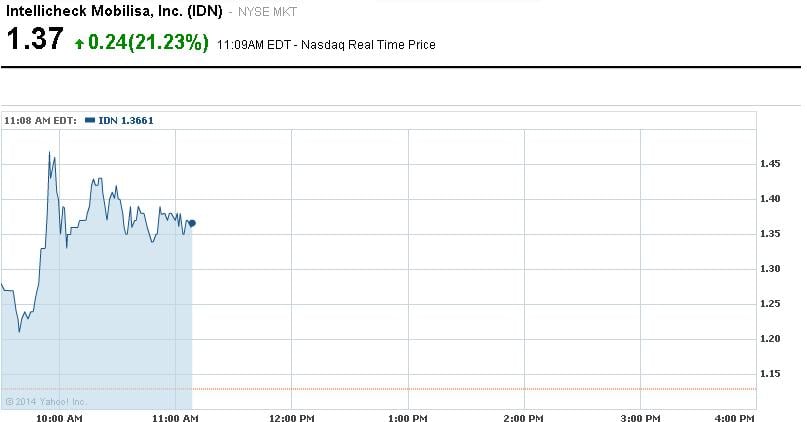Click the blue IDN legend color marker
Screen dimensions: 807x422
(90, 120)
